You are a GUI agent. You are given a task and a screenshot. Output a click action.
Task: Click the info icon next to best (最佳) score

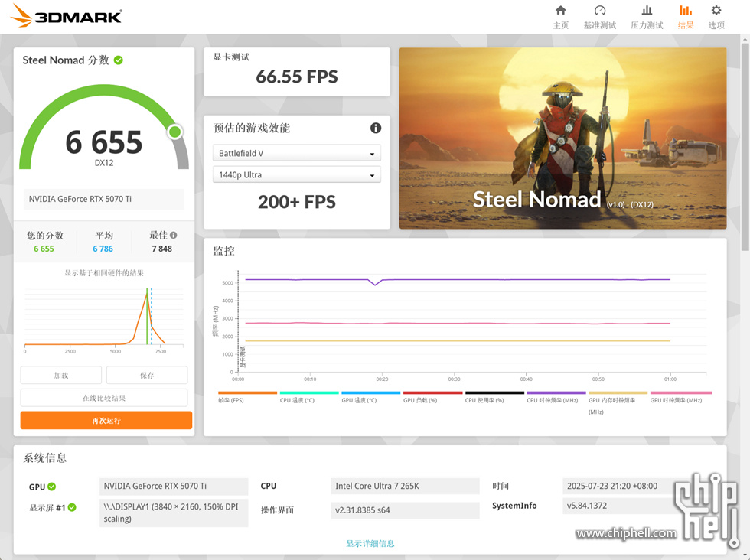[173, 235]
